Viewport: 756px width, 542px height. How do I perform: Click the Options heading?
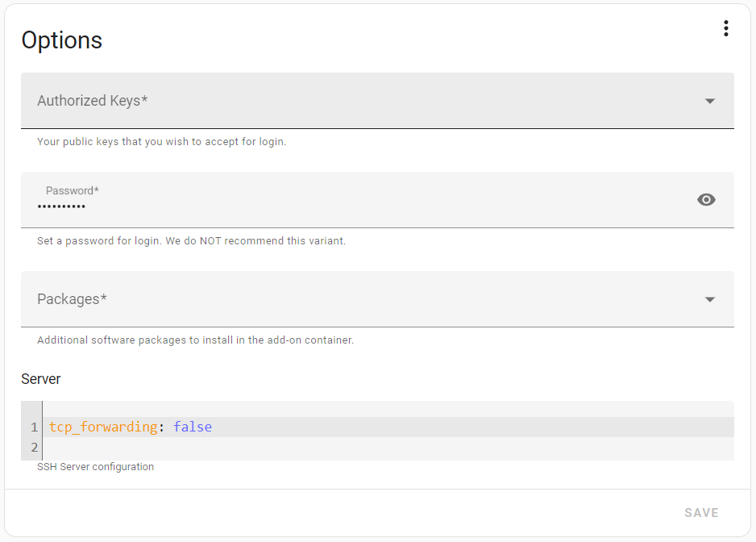coord(61,40)
